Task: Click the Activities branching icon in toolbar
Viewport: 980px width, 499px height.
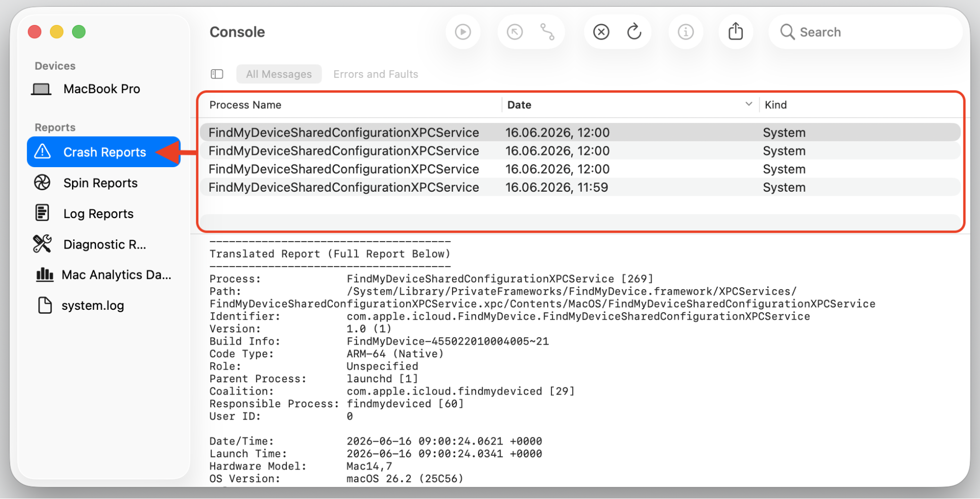Action: 547,32
